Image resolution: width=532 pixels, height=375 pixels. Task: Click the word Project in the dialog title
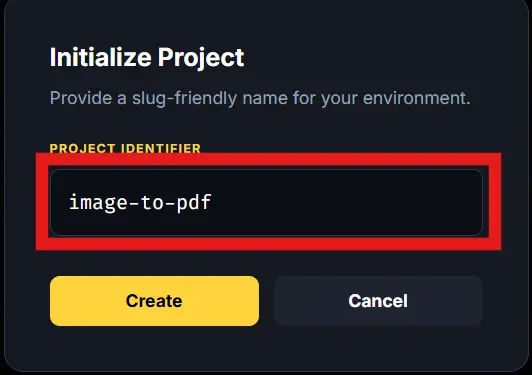coord(201,57)
